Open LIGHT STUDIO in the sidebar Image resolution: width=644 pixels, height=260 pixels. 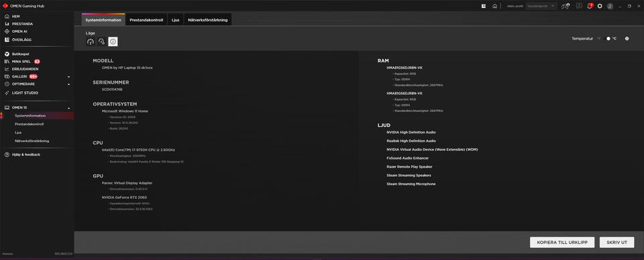click(x=25, y=93)
